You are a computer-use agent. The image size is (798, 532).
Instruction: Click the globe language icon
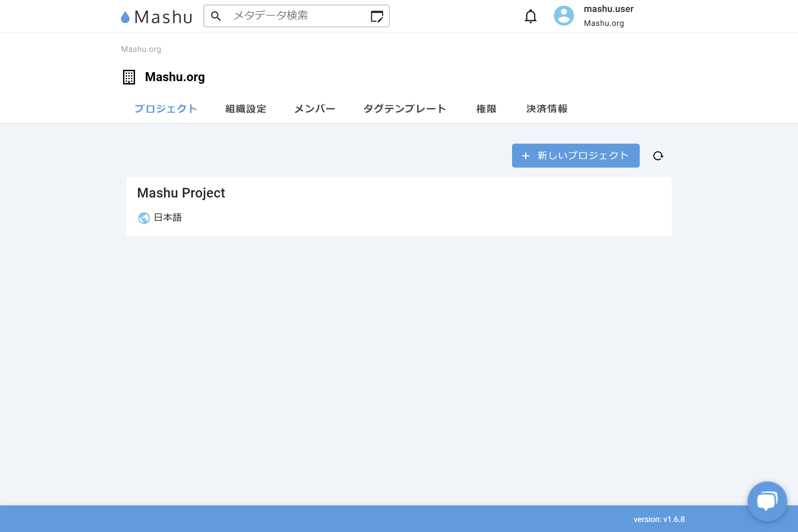[144, 218]
